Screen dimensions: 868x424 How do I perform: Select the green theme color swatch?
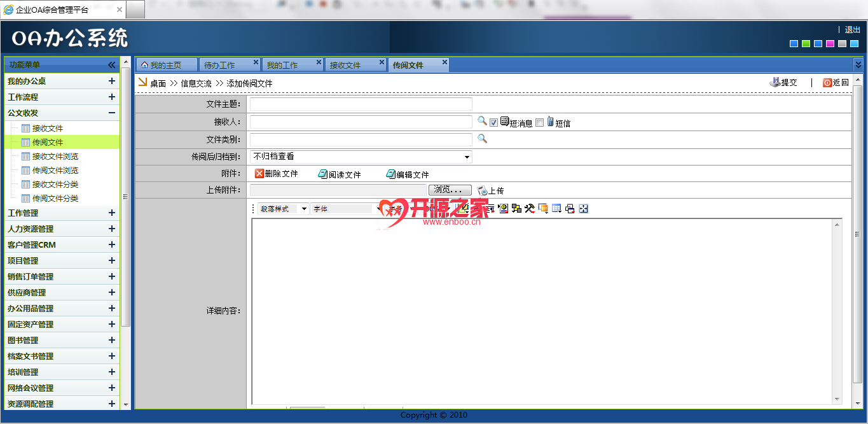806,43
